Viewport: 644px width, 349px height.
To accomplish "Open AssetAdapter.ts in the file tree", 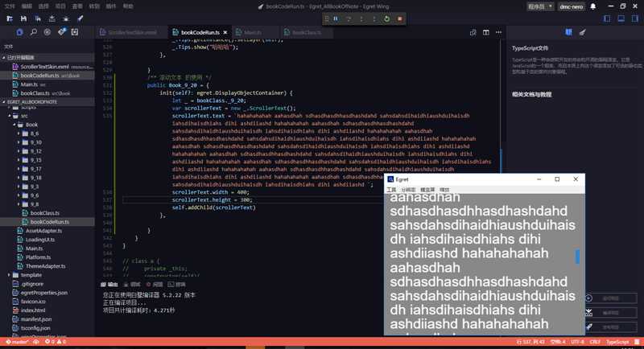I will point(43,231).
